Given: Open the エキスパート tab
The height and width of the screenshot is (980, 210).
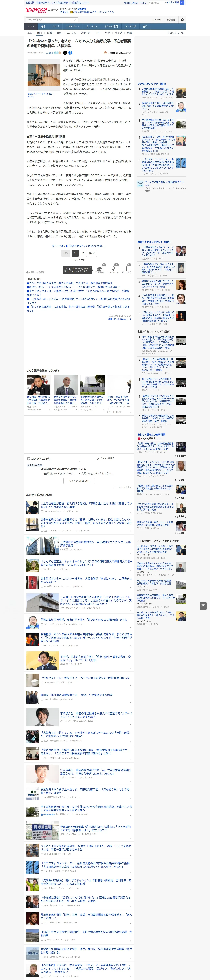Looking at the screenshot, I should coord(72,27).
